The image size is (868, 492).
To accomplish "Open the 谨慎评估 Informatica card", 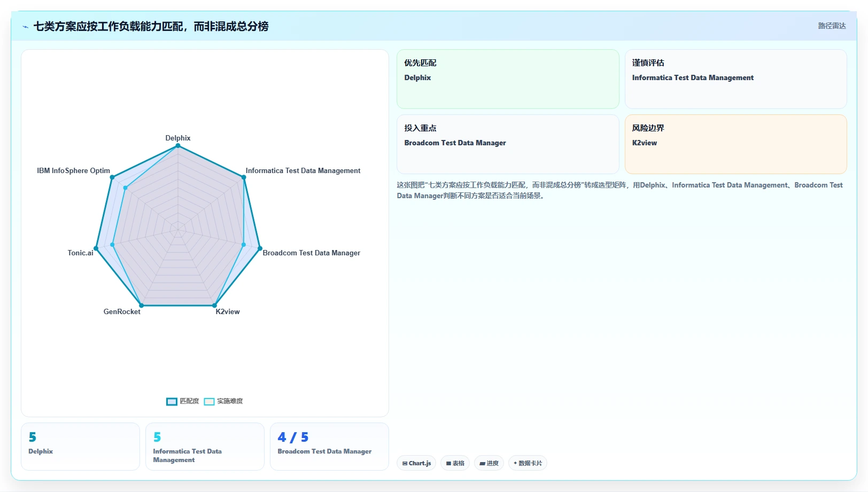I will 735,79.
